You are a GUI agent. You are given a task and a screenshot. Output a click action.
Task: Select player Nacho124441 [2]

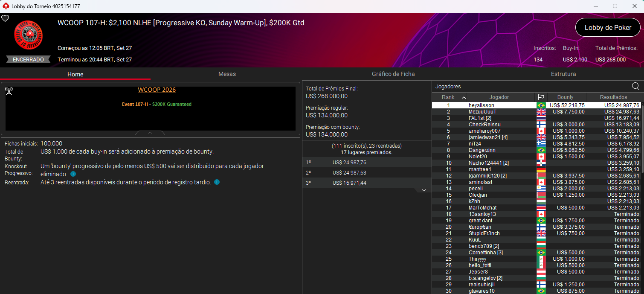click(x=537, y=163)
